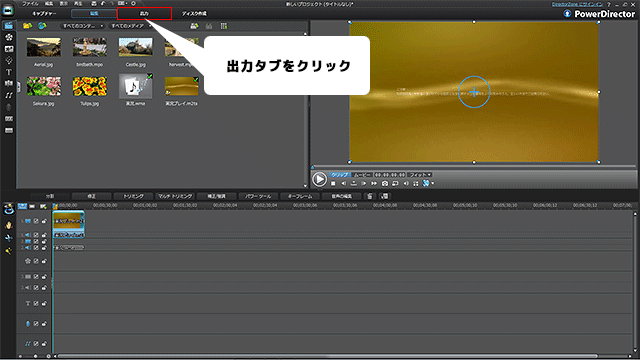Click the timeline zoom slider knob
This screenshot has width=640, height=360.
[x=35, y=356]
